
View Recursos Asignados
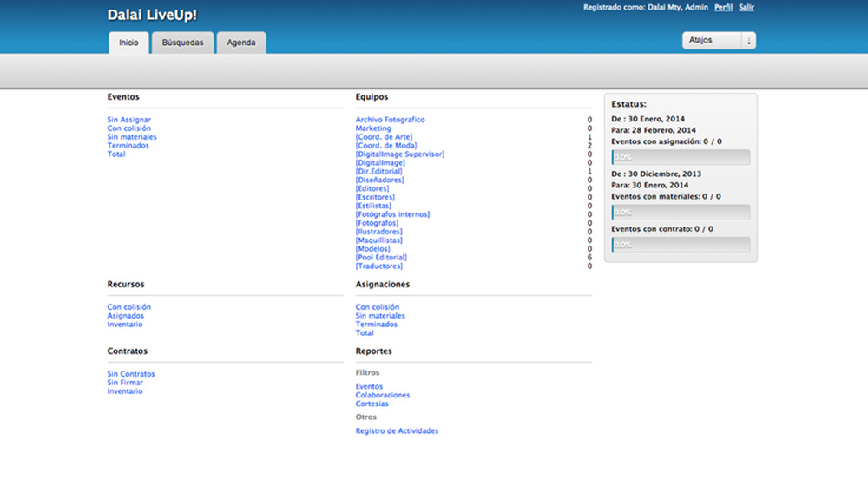(126, 316)
